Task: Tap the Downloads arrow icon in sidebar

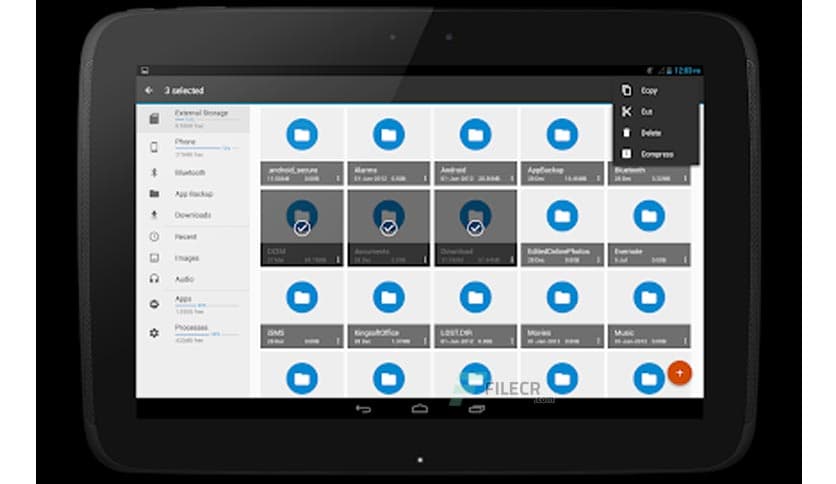Action: (x=154, y=215)
